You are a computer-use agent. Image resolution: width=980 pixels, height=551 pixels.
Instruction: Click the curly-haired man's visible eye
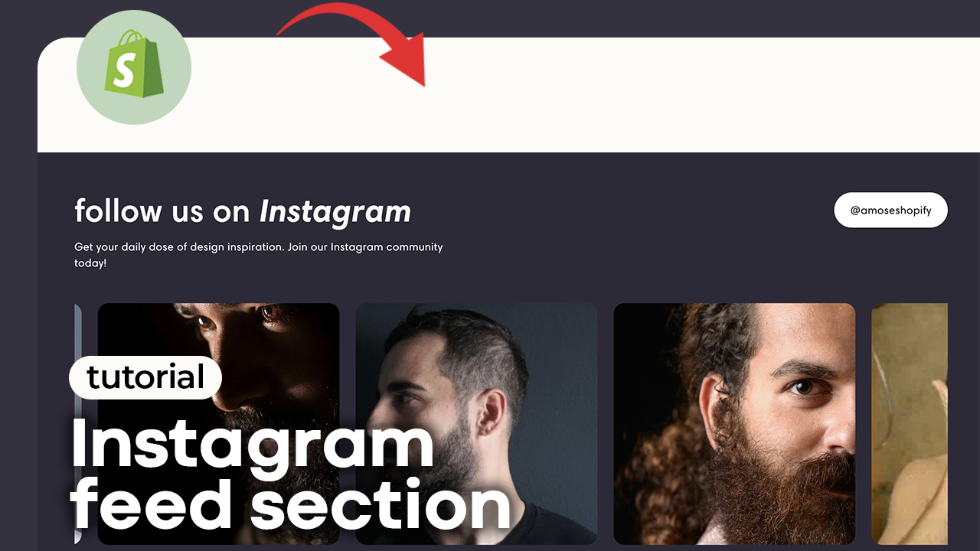click(x=804, y=387)
